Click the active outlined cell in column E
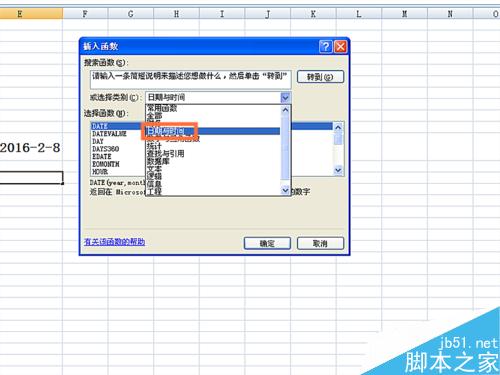This screenshot has height=375, width=500. 31,178
